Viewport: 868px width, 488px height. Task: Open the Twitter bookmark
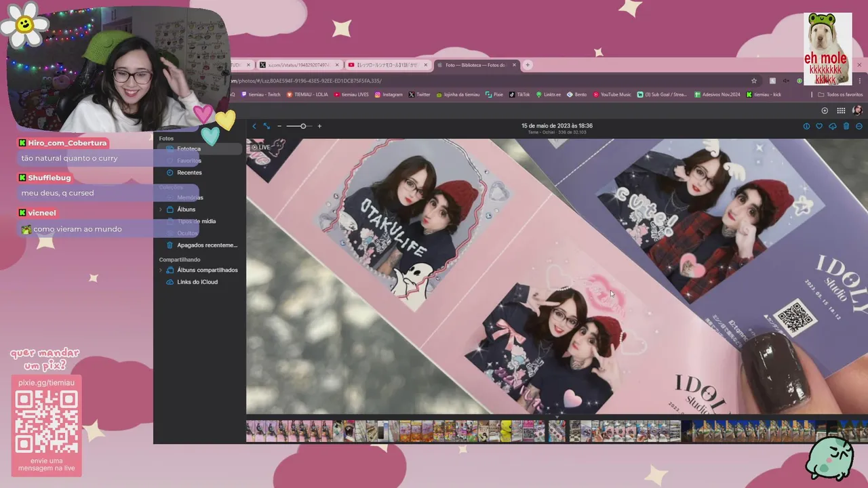pyautogui.click(x=419, y=95)
